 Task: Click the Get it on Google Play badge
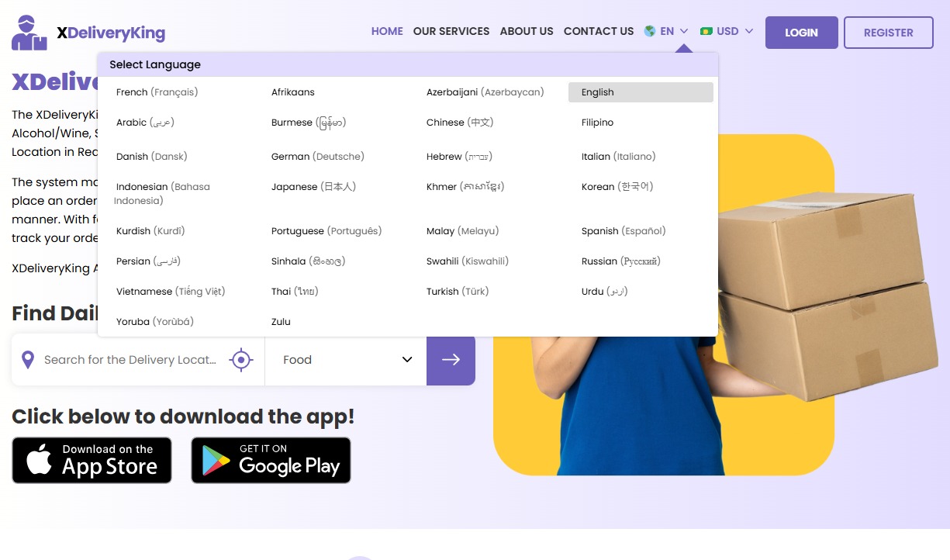[271, 460]
